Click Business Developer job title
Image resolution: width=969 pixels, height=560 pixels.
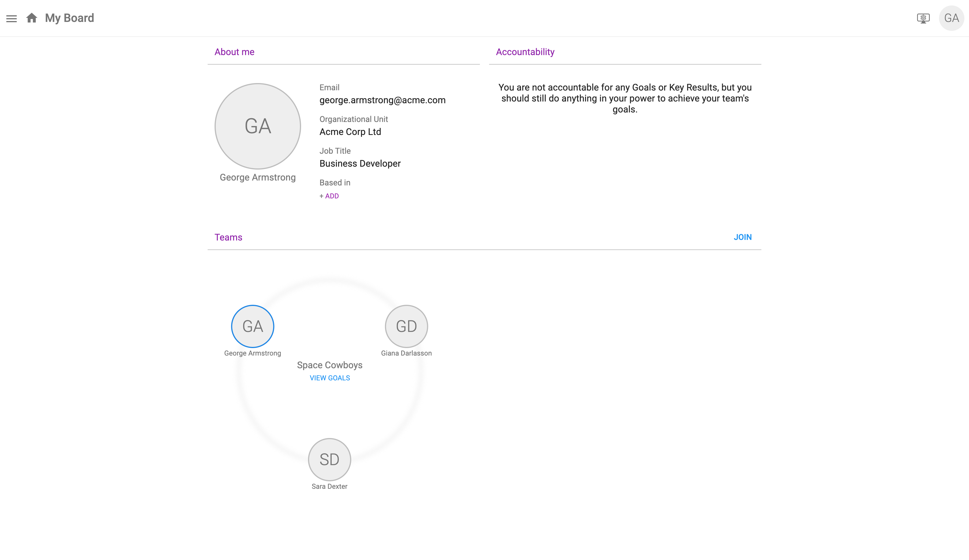click(x=360, y=164)
